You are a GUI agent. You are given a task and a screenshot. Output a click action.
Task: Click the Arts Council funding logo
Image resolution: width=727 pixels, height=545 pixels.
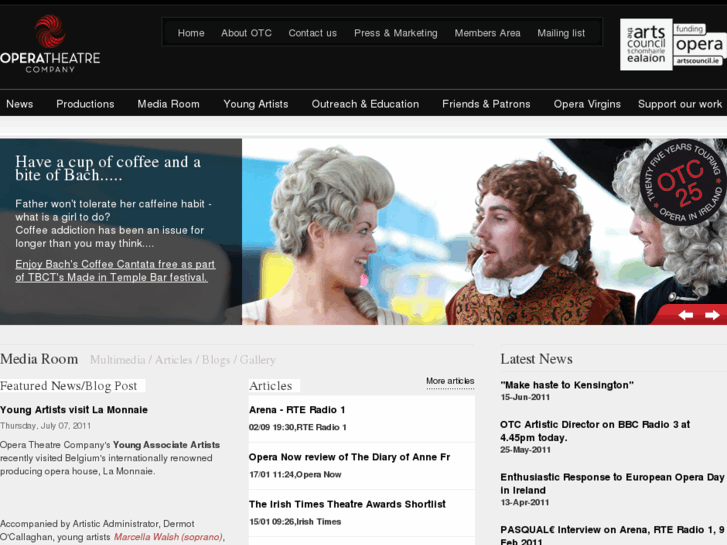671,44
